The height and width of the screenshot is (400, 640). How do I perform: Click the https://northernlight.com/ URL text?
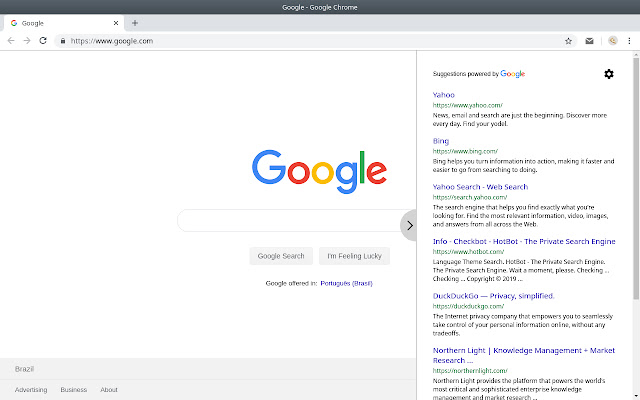[470, 371]
